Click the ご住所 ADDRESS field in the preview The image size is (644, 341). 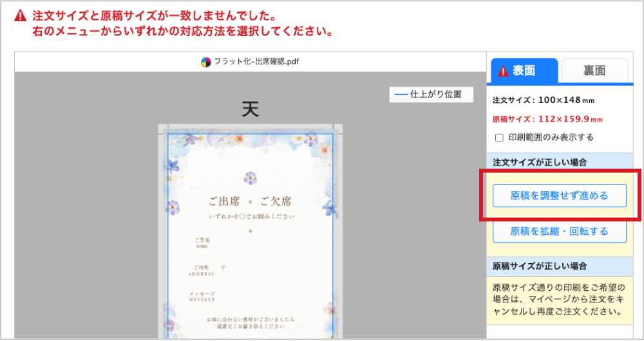[201, 270]
